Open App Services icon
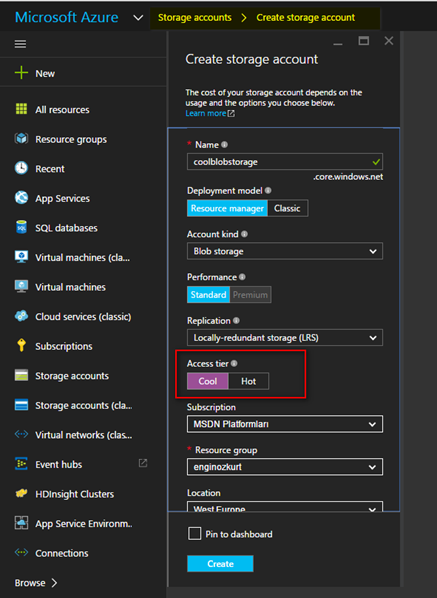The height and width of the screenshot is (598, 437). 21,198
